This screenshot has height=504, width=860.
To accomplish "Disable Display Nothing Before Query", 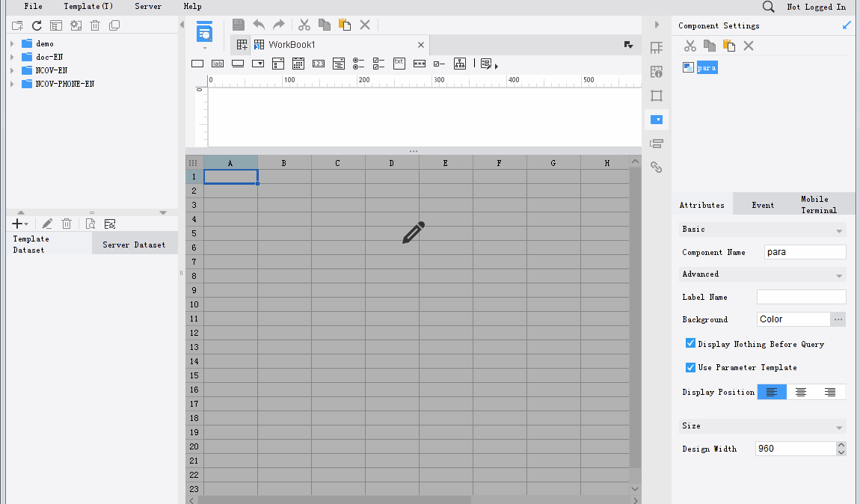I will (689, 343).
